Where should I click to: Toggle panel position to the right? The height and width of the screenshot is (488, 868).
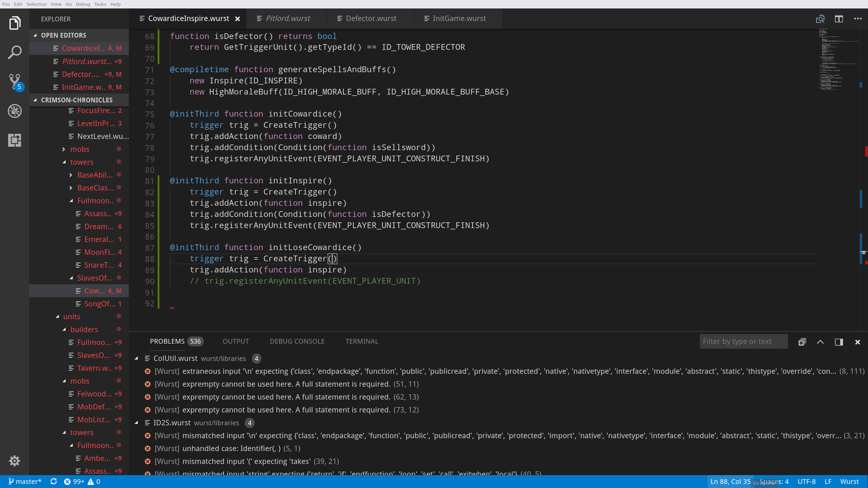839,342
